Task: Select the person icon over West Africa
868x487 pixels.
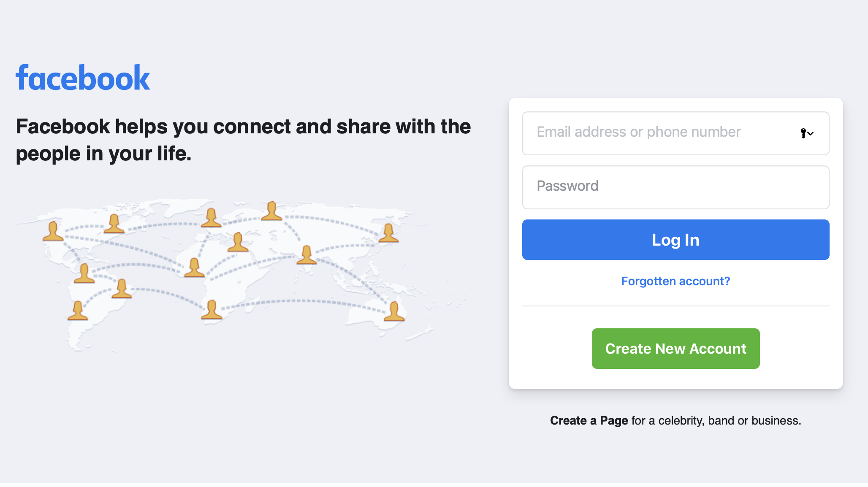Action: (x=194, y=268)
